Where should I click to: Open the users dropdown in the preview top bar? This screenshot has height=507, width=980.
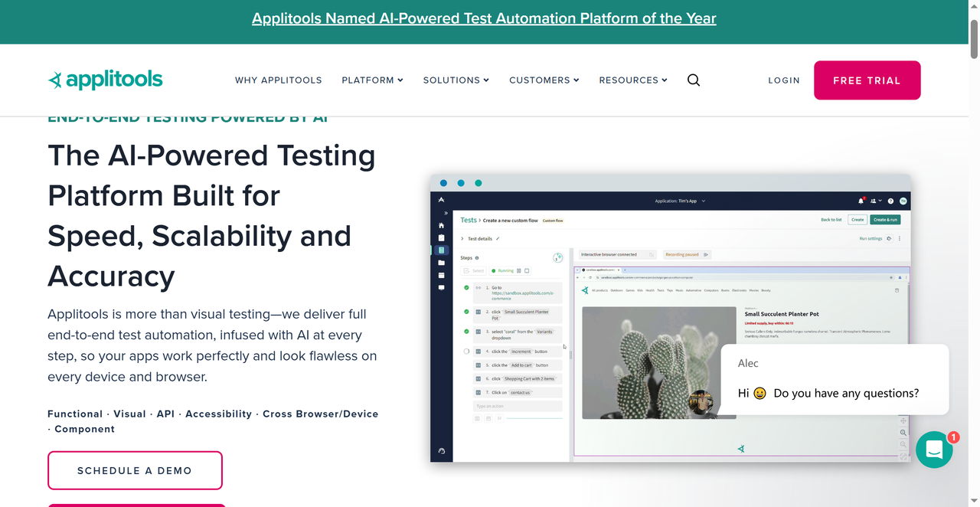(x=876, y=201)
